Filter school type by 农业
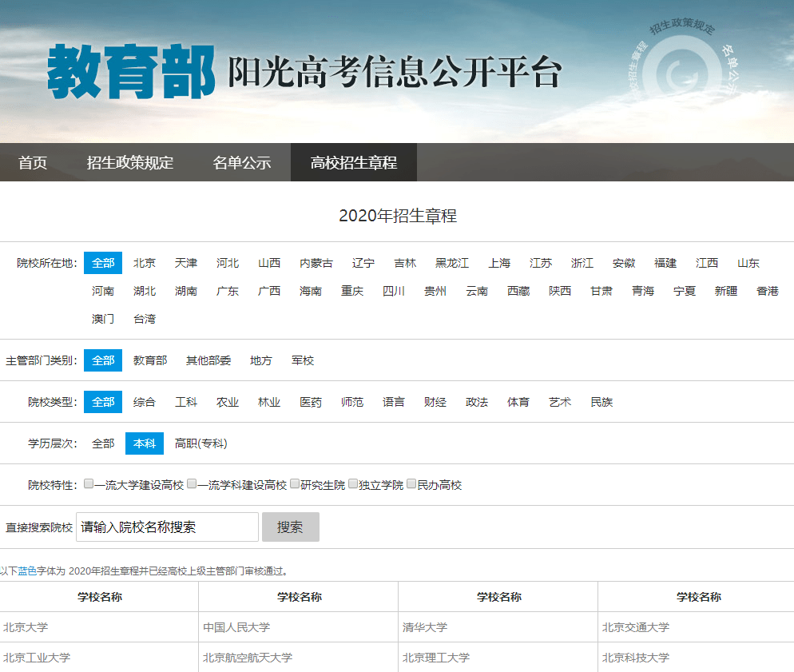The height and width of the screenshot is (672, 794). 228,402
